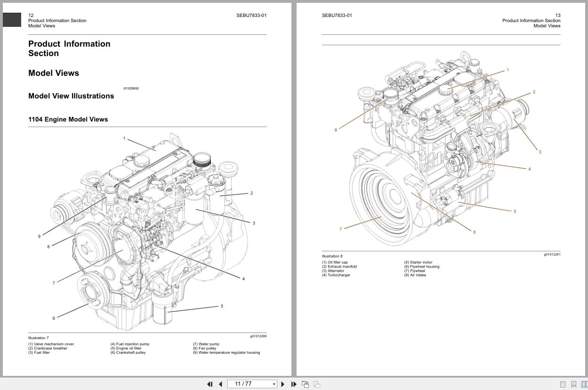
Task: Click legend entry '(3) Fuel filter'
Action: coord(39,352)
